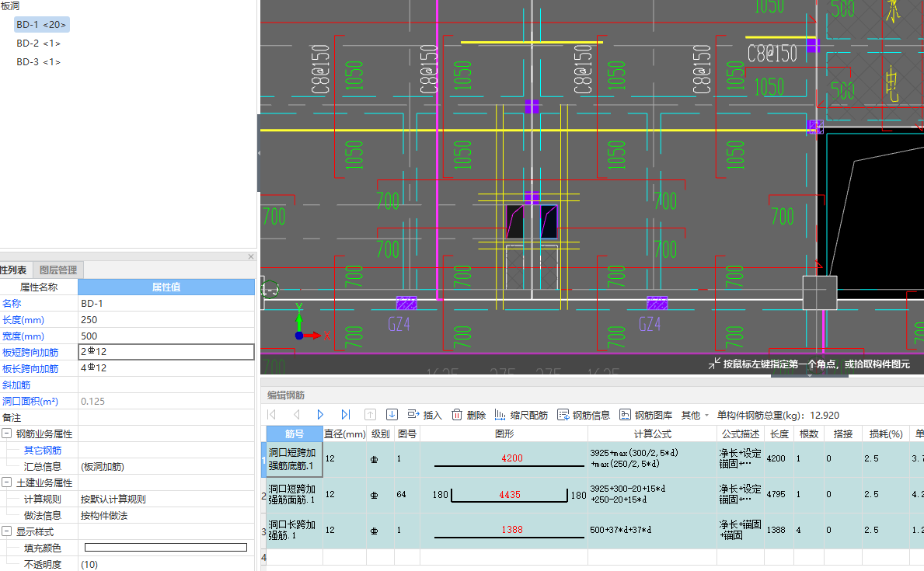924x571 pixels.
Task: Select BD-3 <1> in component list
Action: tap(38, 62)
